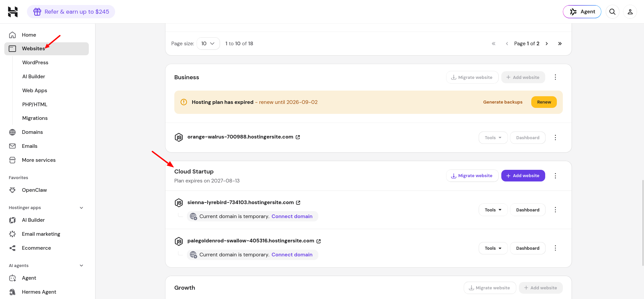This screenshot has width=644, height=299.
Task: Open OpenClaw favorite icon
Action: pos(12,190)
